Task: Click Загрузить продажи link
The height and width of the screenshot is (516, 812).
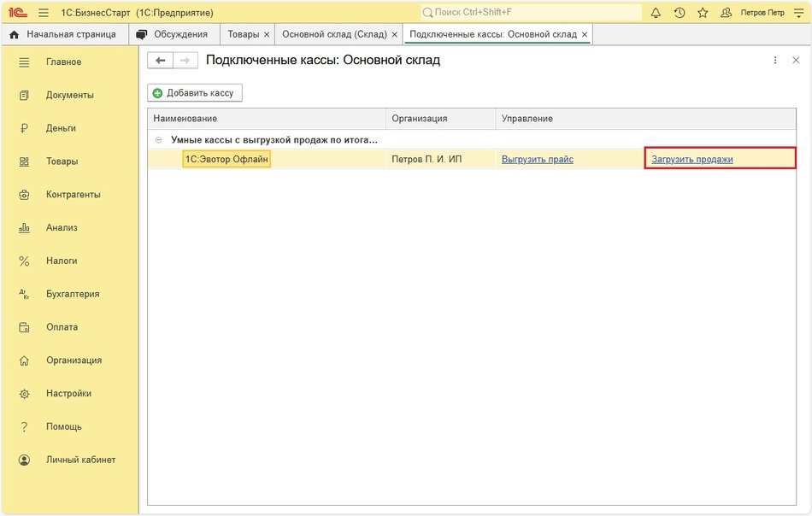Action: tap(692, 159)
